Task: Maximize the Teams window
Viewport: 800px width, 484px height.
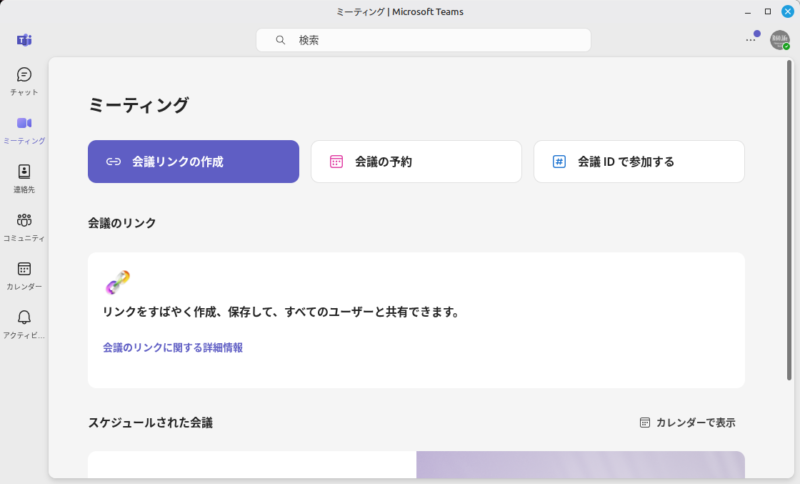Action: coord(768,12)
